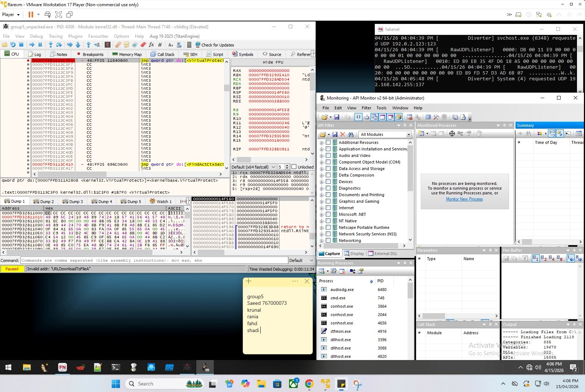Click the Restart debugging icon in x64dbg
585x392 pixels.
click(x=13, y=45)
